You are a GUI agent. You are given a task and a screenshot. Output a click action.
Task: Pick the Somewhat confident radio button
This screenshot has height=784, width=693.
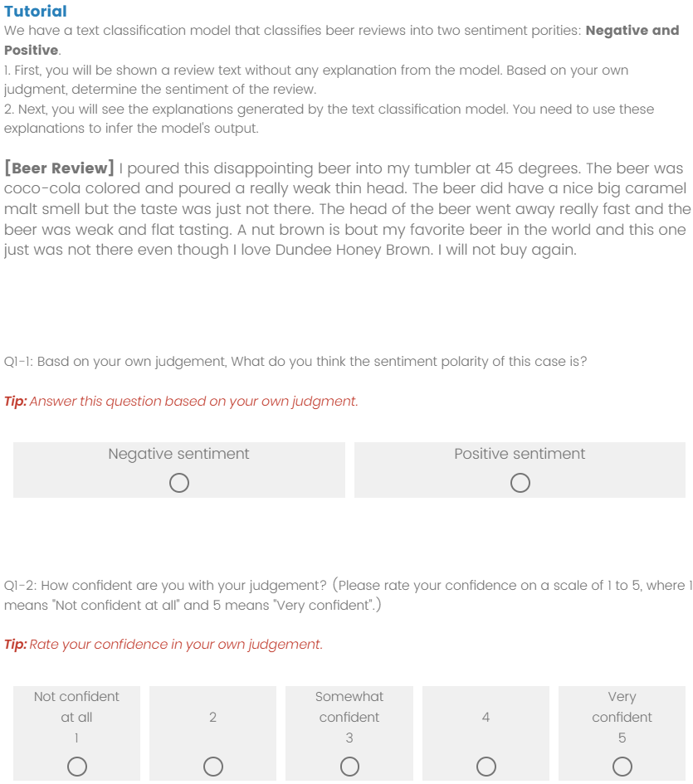349,767
